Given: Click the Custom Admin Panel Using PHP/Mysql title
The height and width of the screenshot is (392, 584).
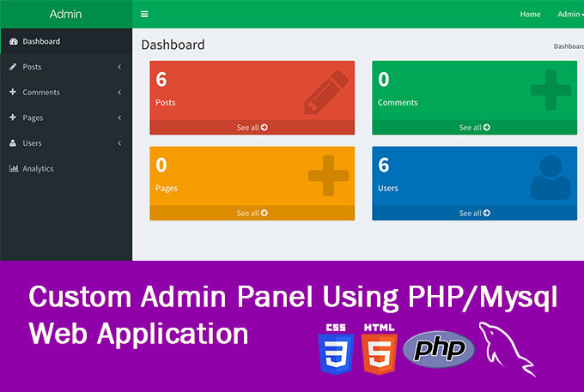Looking at the screenshot, I should [293, 297].
